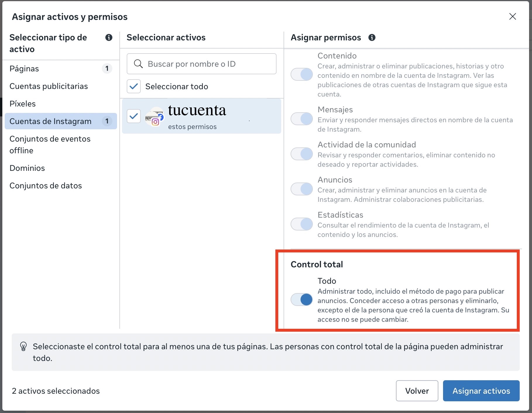Click the Buscar por nombre o ID field
The image size is (532, 413).
click(205, 64)
